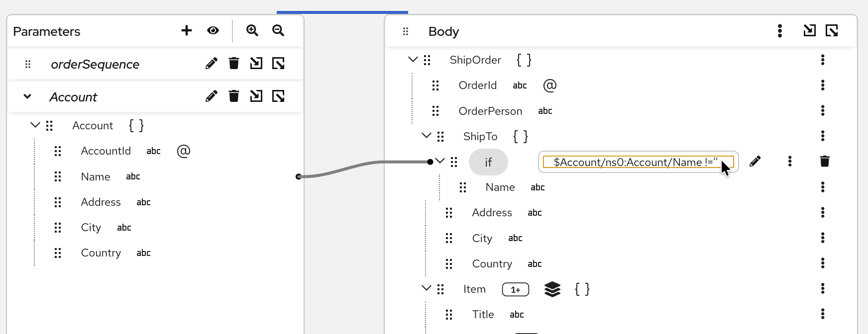Image resolution: width=868 pixels, height=334 pixels.
Task: Open the Body panel kebab menu
Action: 779,31
